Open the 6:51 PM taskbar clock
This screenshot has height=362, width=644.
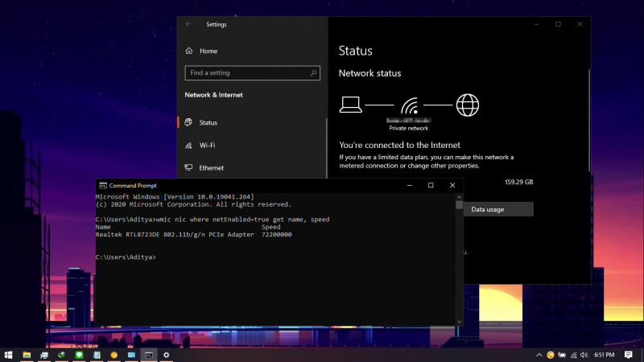coord(605,355)
